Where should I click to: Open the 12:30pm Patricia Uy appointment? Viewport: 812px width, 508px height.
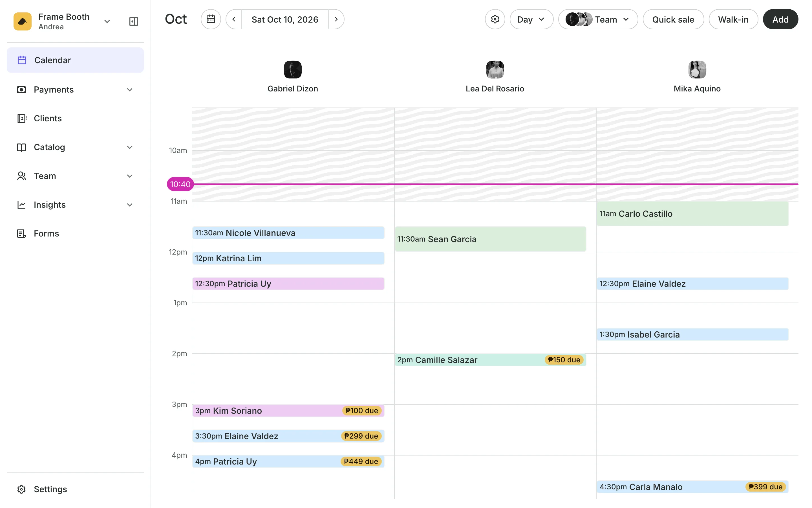(288, 284)
